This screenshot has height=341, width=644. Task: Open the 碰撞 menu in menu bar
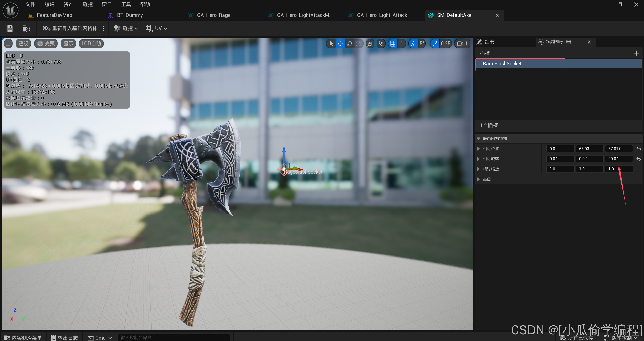[88, 4]
